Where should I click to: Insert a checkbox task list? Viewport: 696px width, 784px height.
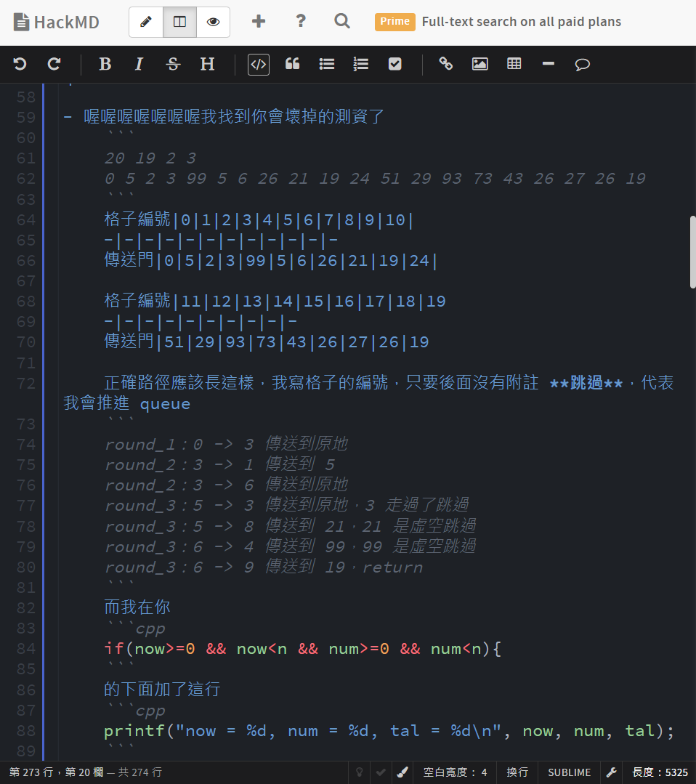click(x=395, y=64)
